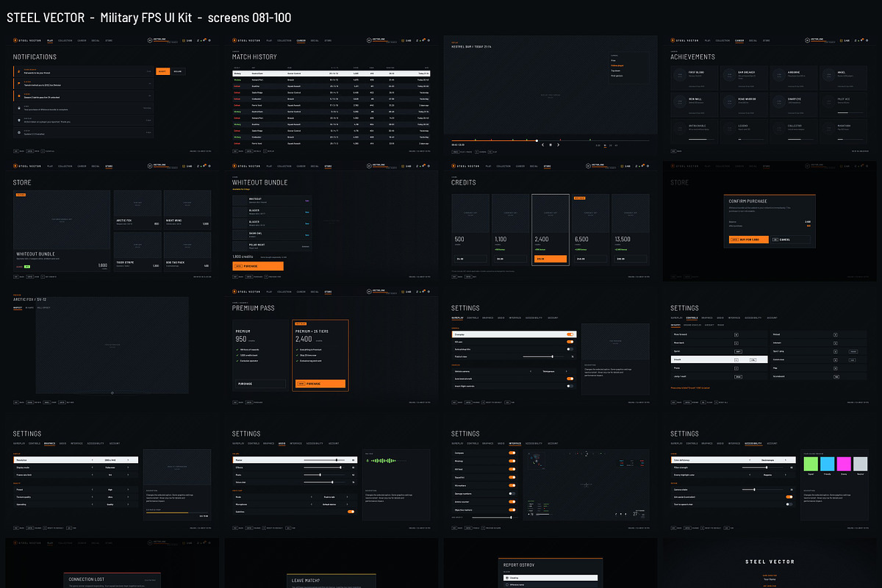Click Purchase on Whiteout Bundle screen
Viewport: 882px width, 588px height.
tap(258, 266)
